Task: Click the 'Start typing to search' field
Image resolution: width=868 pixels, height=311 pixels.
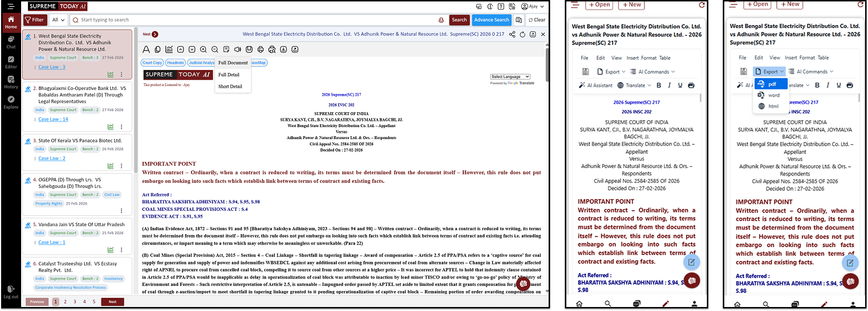Action: tap(259, 20)
